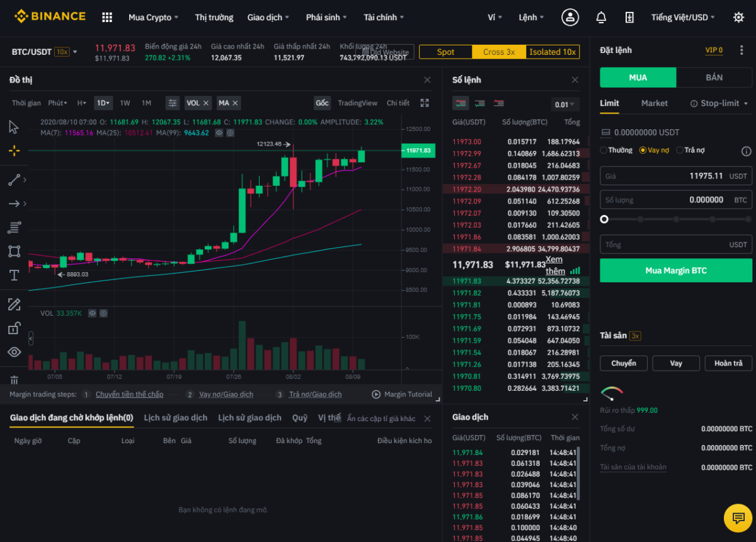The width and height of the screenshot is (756, 542).
Task: Select the rectangle shape tool
Action: tap(14, 251)
